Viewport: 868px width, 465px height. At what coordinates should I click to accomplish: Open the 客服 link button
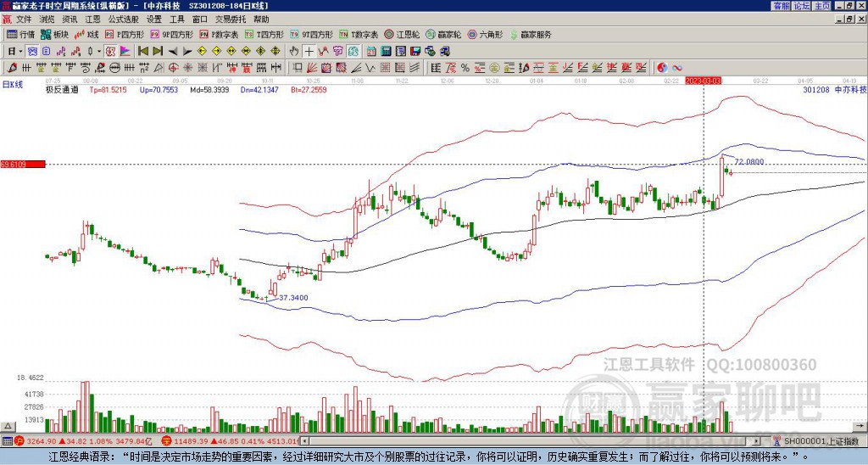click(781, 6)
